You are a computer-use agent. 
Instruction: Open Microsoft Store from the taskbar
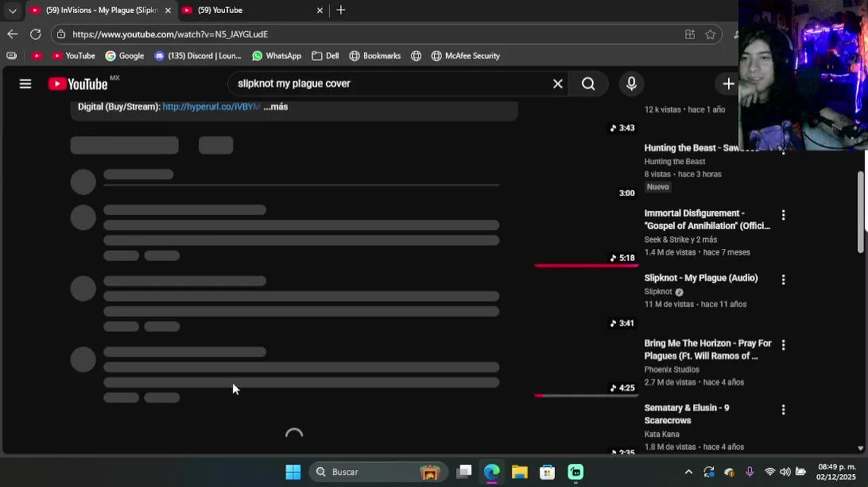(x=548, y=472)
